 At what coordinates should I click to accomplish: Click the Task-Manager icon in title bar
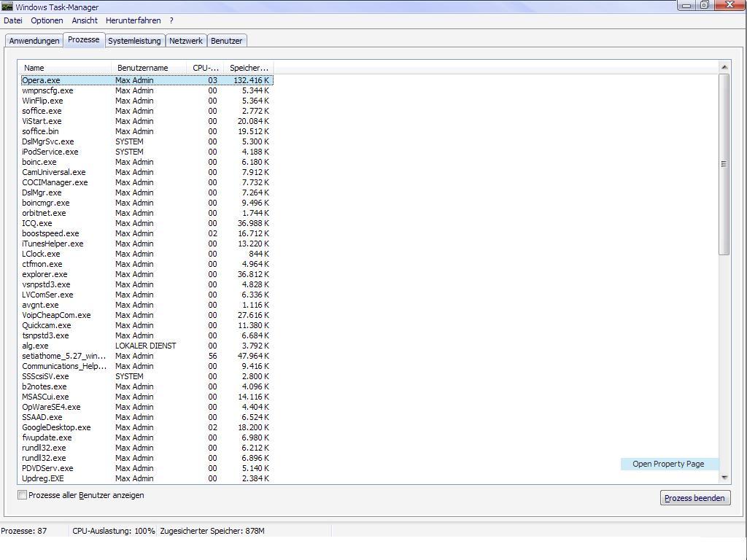pyautogui.click(x=7, y=7)
